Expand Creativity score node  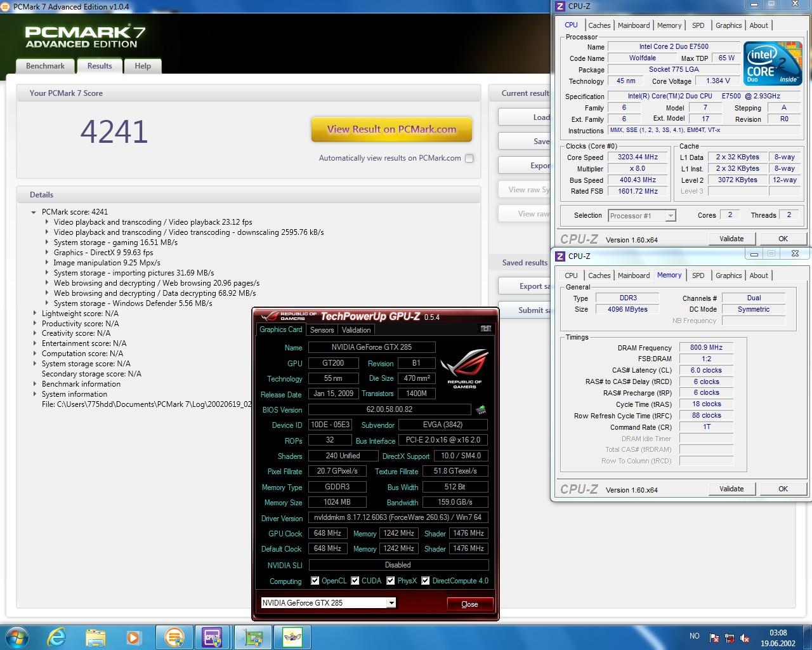(34, 333)
